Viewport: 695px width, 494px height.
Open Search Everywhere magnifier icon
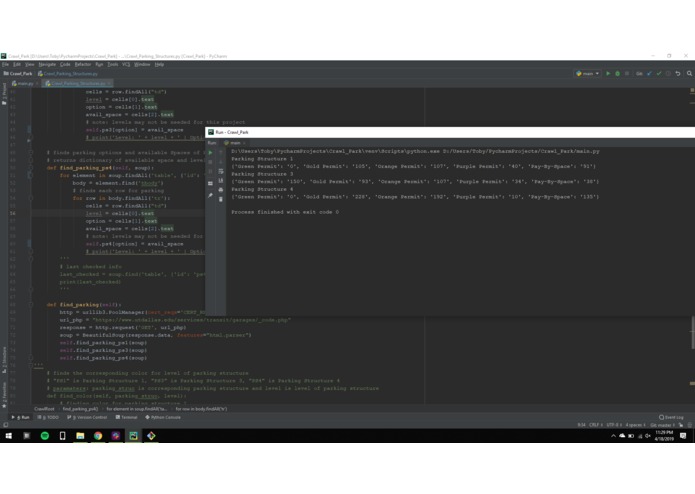(x=689, y=74)
